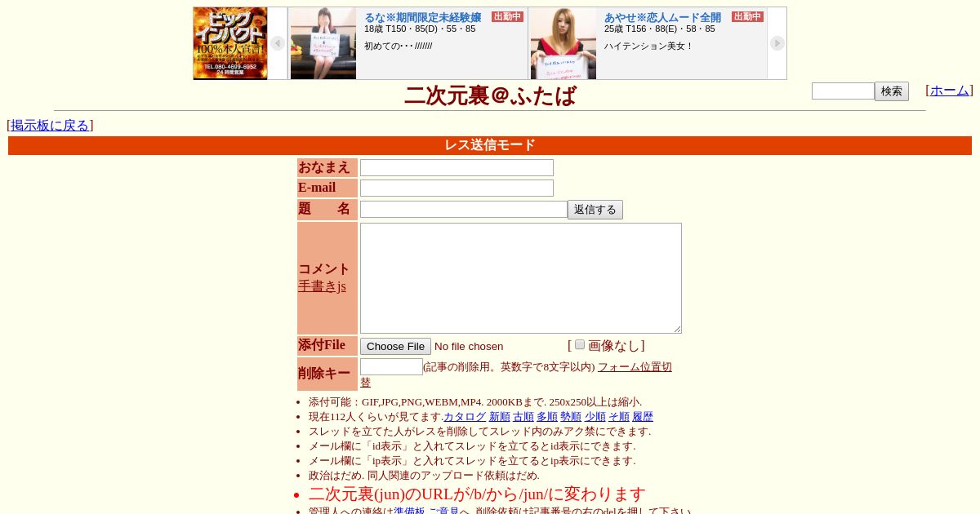Submit with the 返信する button
The image size is (980, 514).
click(595, 210)
